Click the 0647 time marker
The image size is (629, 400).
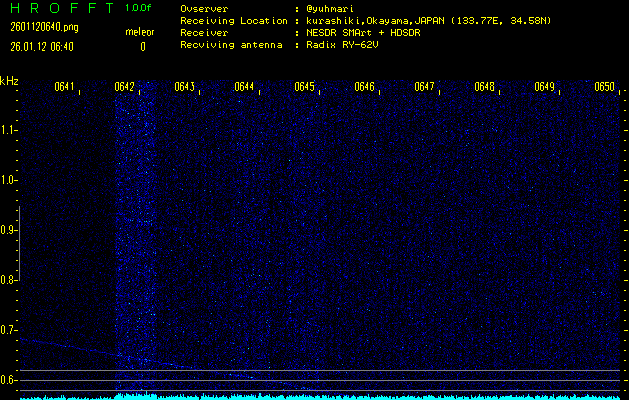tap(424, 87)
